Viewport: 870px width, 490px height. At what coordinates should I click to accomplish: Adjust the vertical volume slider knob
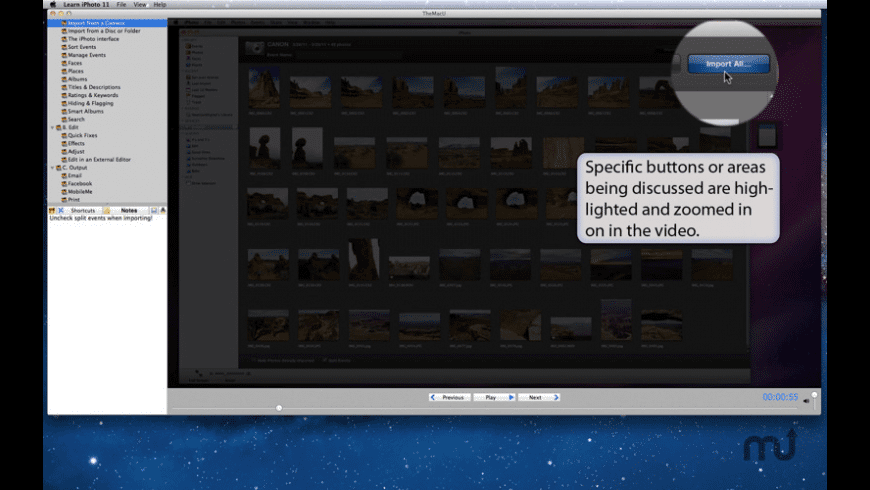point(814,395)
